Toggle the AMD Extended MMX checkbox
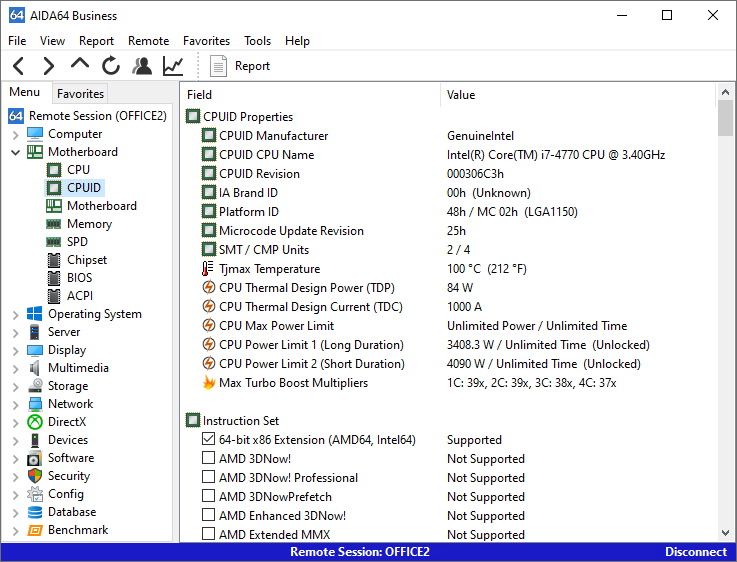This screenshot has height=562, width=737. coord(208,534)
